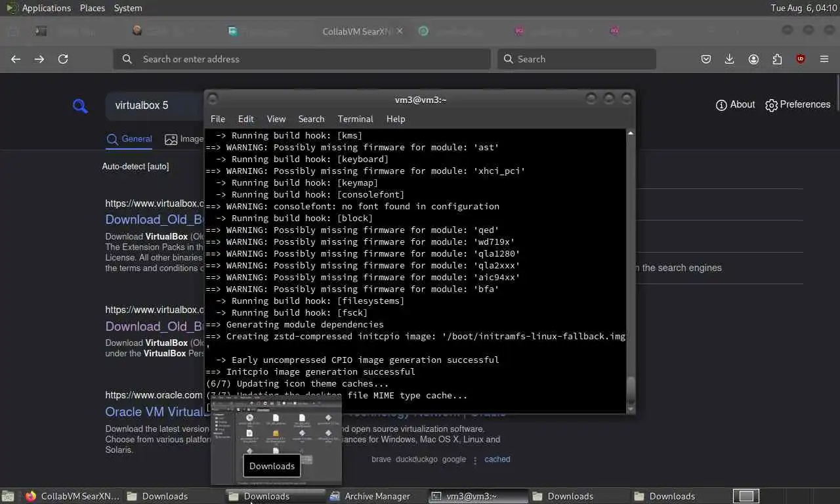
Task: Switch to third Downloads taskbar window
Action: 581,496
